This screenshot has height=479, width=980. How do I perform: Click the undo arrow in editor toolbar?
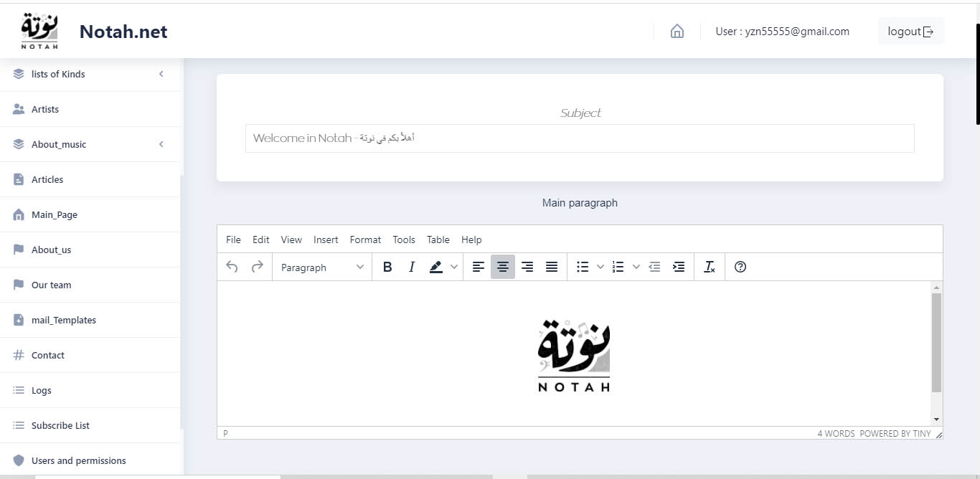pyautogui.click(x=232, y=267)
